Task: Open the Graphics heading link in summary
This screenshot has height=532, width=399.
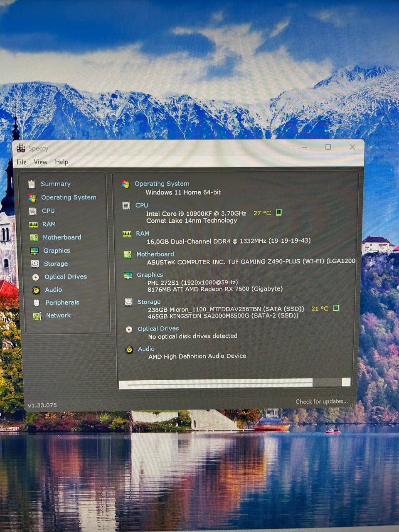Action: point(150,275)
